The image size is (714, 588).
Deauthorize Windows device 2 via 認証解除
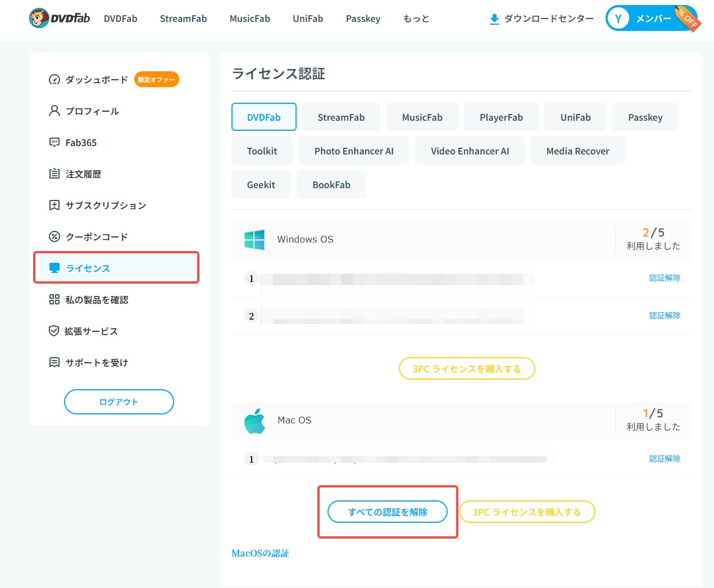pos(665,316)
